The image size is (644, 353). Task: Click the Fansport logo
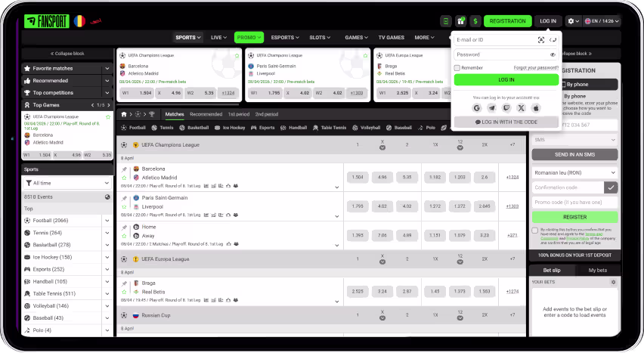point(46,21)
